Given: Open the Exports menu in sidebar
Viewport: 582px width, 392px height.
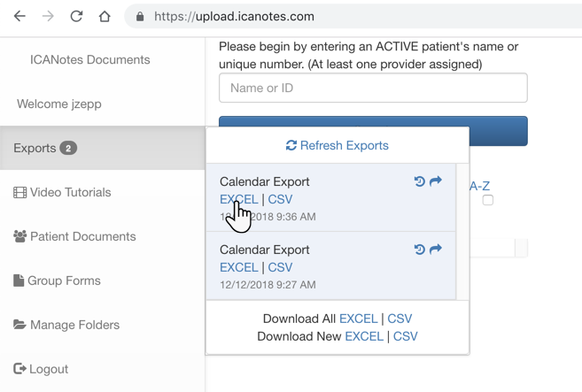Looking at the screenshot, I should point(45,148).
